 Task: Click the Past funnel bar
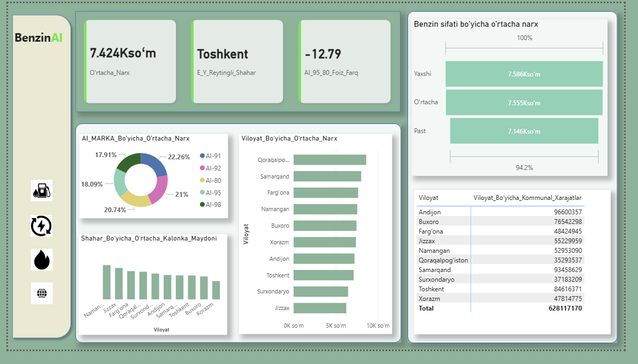pos(524,131)
